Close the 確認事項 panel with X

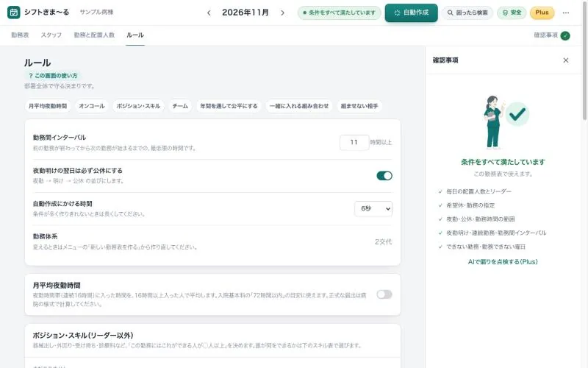[566, 60]
